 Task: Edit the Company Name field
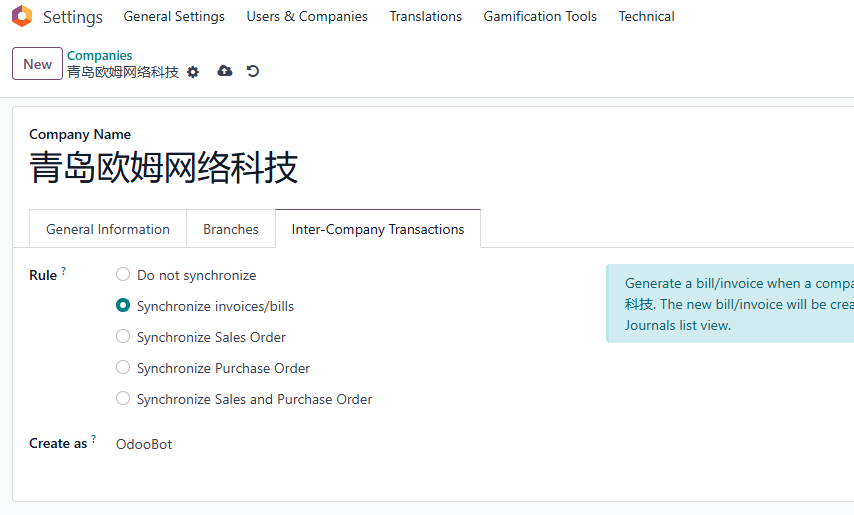(163, 167)
